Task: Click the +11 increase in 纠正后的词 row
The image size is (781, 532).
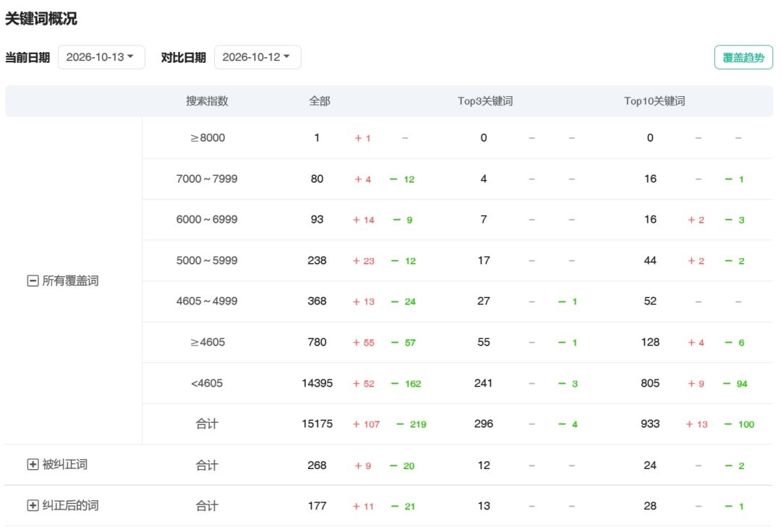Action: pos(363,507)
